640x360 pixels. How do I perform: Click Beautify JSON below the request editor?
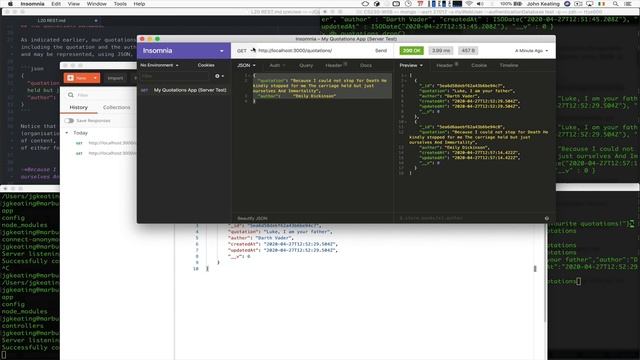coord(252,218)
